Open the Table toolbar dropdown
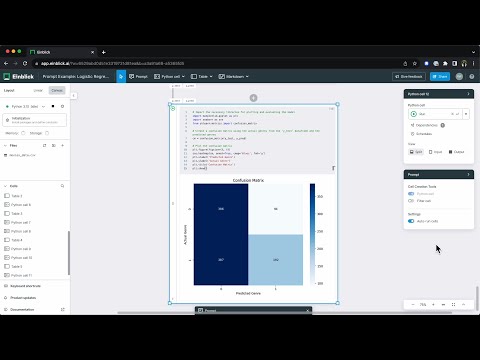This screenshot has height=360, width=480. [x=201, y=77]
